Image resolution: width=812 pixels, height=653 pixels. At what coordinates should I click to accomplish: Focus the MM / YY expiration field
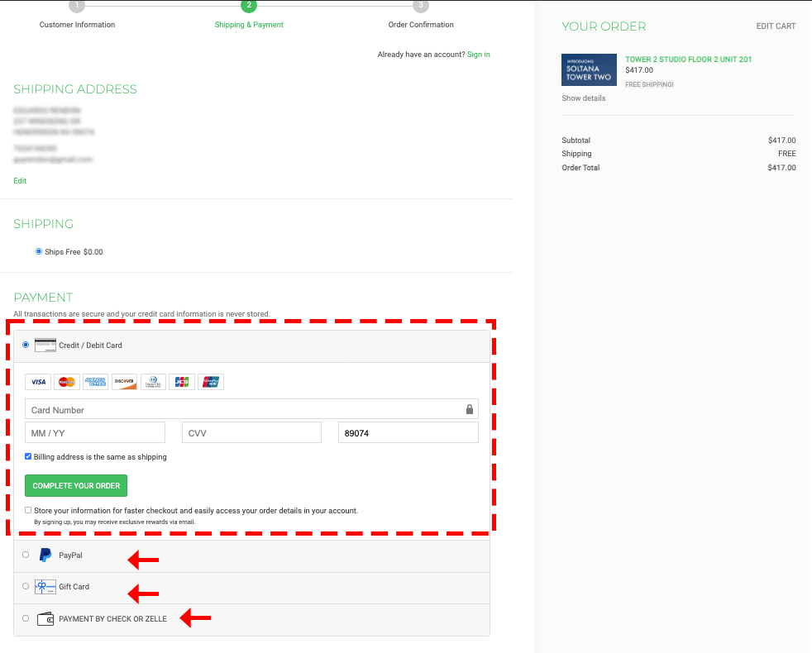(95, 432)
